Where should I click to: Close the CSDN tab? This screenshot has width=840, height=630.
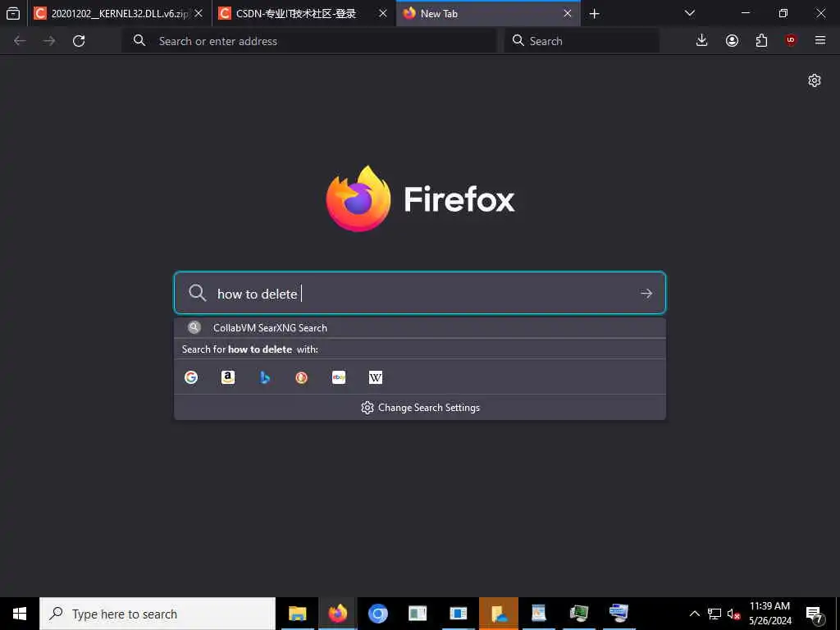tap(383, 13)
